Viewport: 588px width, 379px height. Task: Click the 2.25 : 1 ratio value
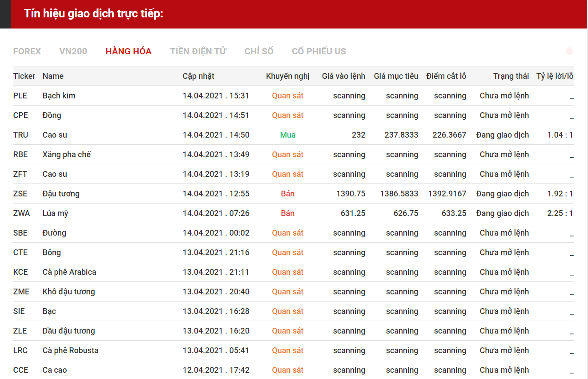[560, 213]
